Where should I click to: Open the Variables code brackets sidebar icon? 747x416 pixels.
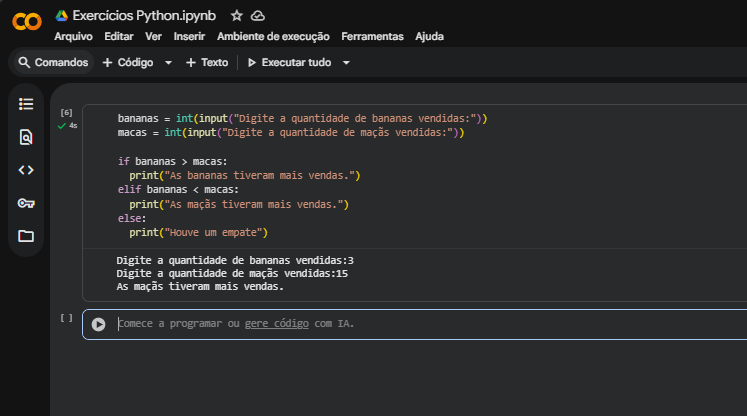(x=26, y=170)
